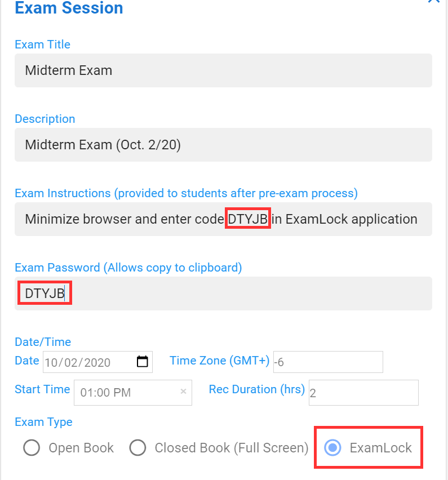
Task: Close the Exam Session dialog
Action: [433, 2]
